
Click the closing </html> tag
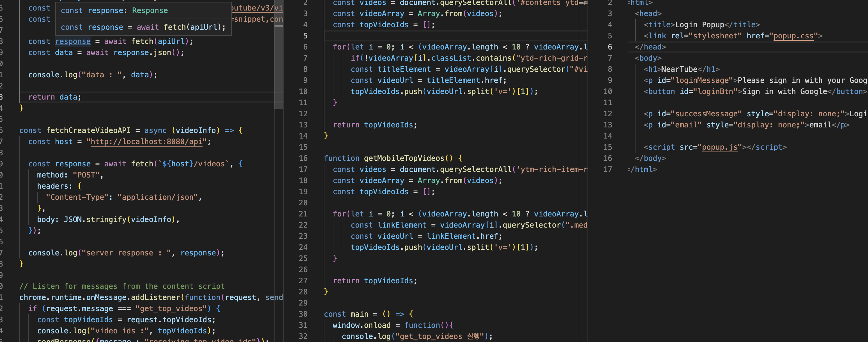643,170
